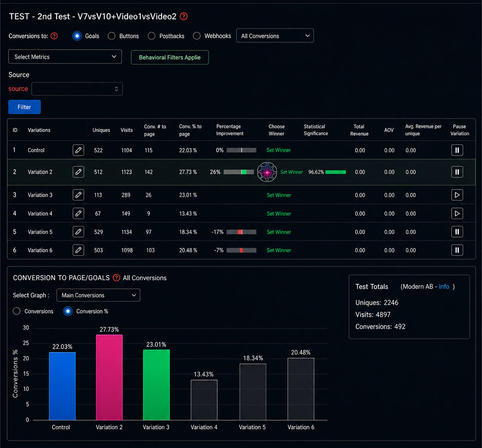Pause Variation 2
The height and width of the screenshot is (448, 482).
[457, 172]
